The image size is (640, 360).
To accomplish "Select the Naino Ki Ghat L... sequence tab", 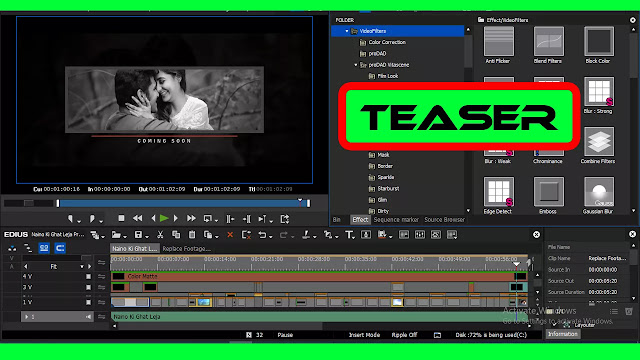I will [135, 248].
